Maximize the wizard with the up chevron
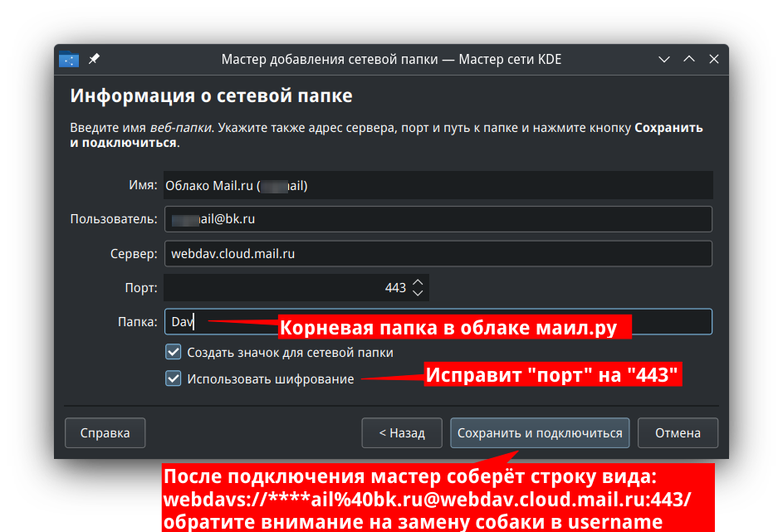 coord(689,59)
